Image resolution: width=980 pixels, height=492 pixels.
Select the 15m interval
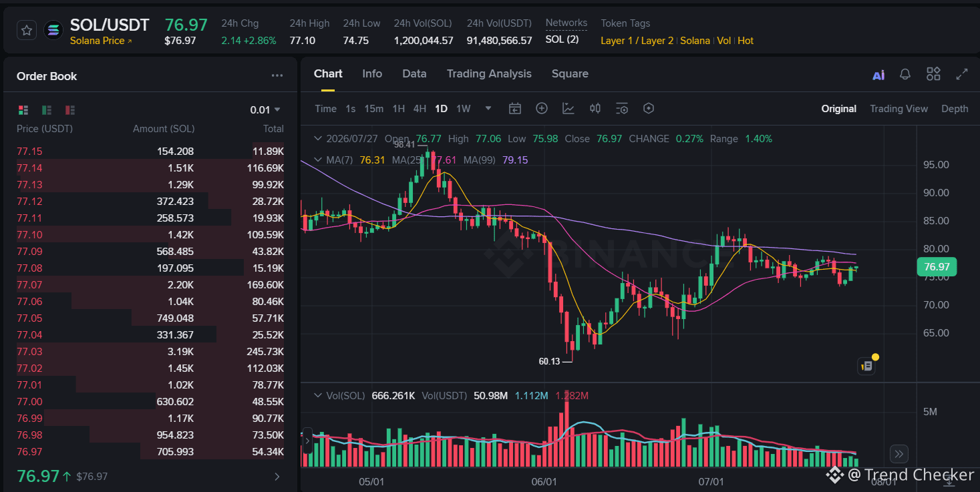[x=374, y=109]
